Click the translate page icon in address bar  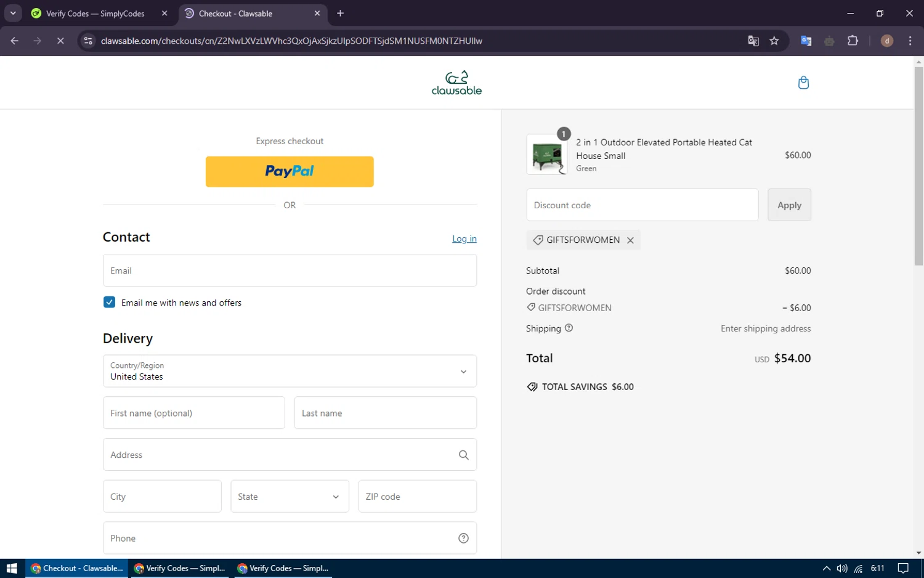(753, 41)
